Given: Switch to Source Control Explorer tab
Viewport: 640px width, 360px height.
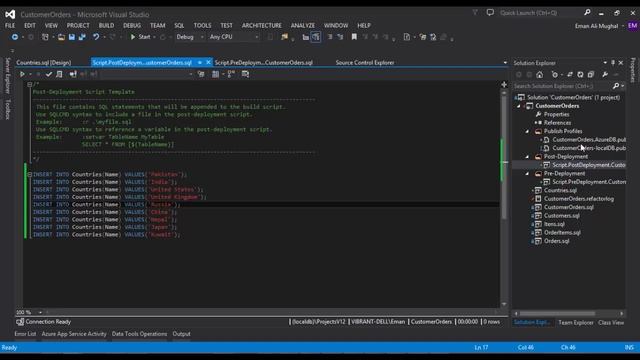Looking at the screenshot, I should pos(365,63).
